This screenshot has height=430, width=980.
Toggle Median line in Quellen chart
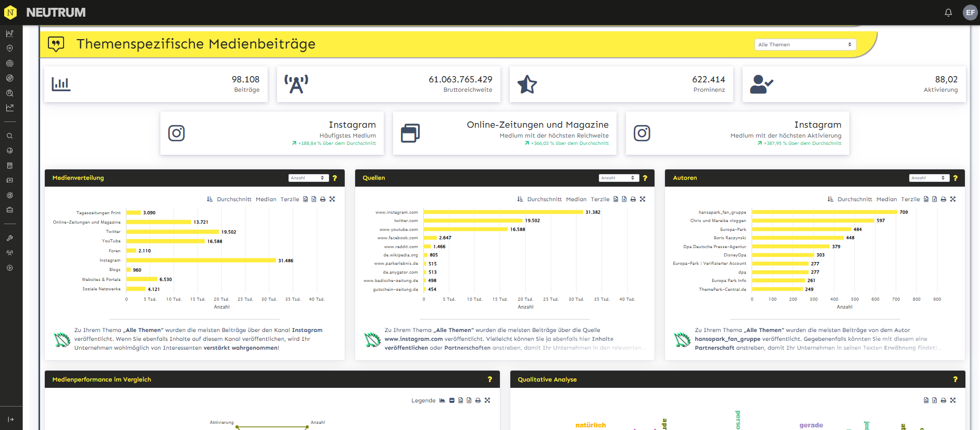pyautogui.click(x=576, y=199)
